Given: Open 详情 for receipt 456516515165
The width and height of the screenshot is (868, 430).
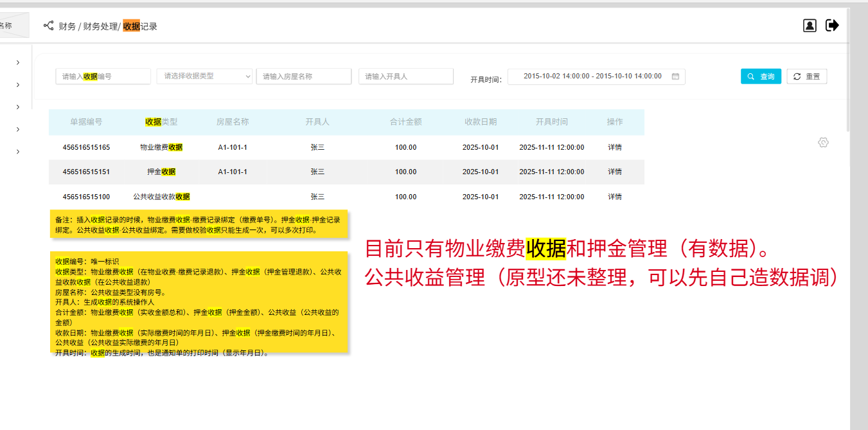Looking at the screenshot, I should [614, 147].
